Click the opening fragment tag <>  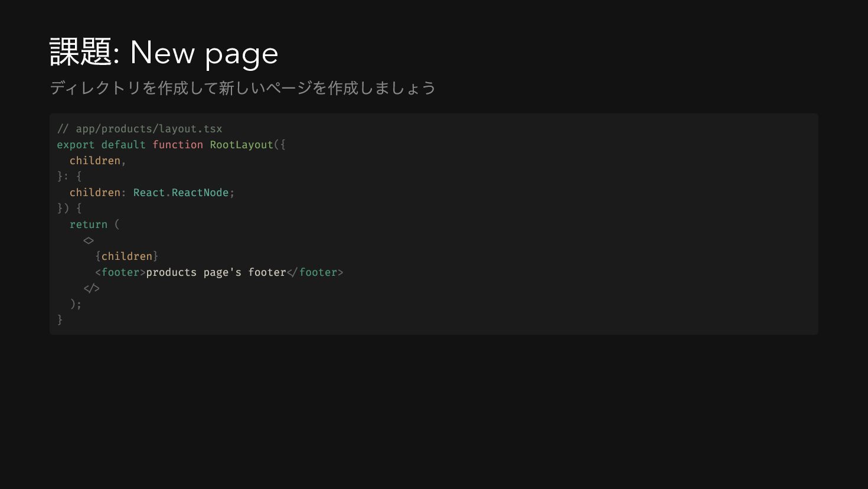coord(89,240)
